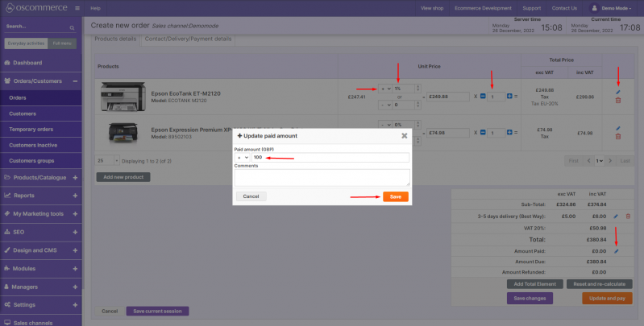Click the Comments text area
Image resolution: width=644 pixels, height=326 pixels.
[322, 177]
